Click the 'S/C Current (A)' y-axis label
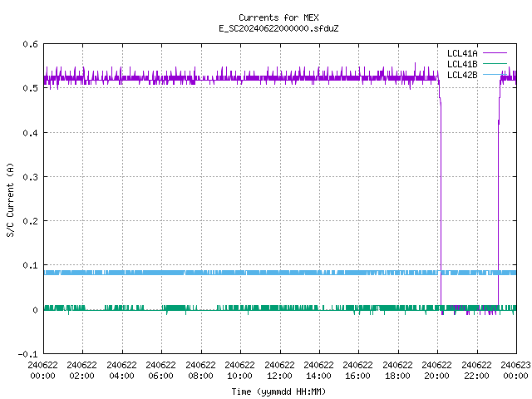The height and width of the screenshot is (399, 532). (x=10, y=199)
